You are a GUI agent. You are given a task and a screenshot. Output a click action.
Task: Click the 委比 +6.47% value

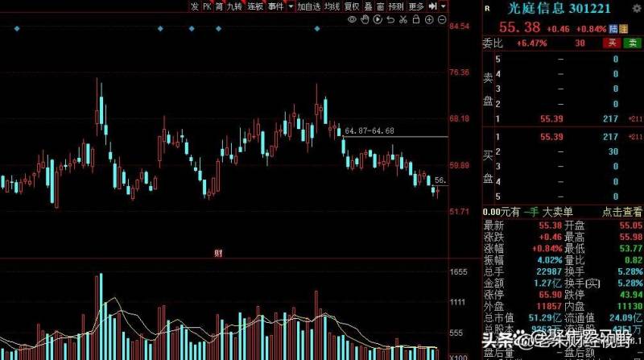coord(531,43)
